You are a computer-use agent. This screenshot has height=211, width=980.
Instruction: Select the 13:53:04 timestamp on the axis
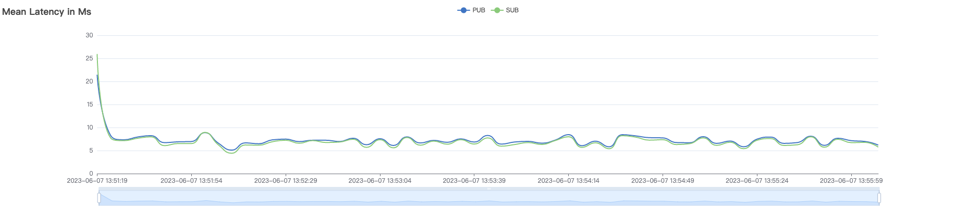click(379, 181)
